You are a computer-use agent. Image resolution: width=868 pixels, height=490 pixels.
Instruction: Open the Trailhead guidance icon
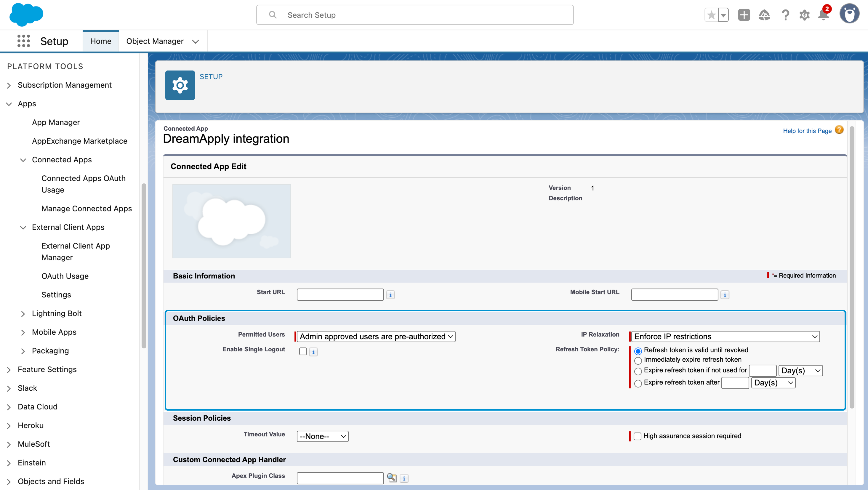(x=764, y=15)
